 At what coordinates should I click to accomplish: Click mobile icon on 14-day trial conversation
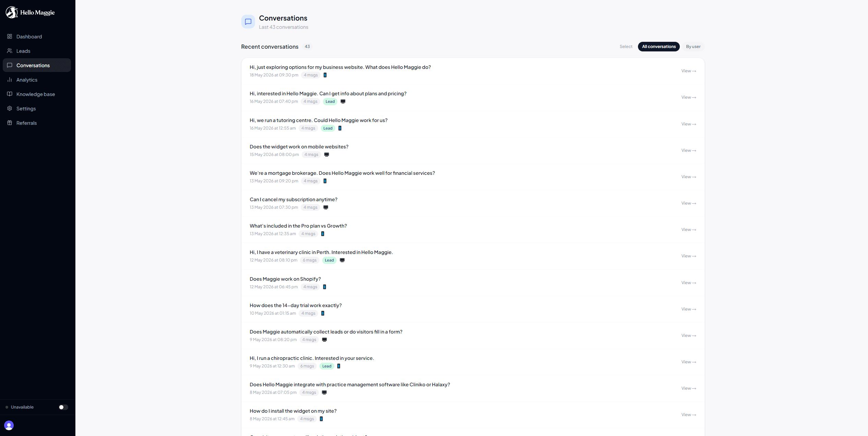point(323,313)
